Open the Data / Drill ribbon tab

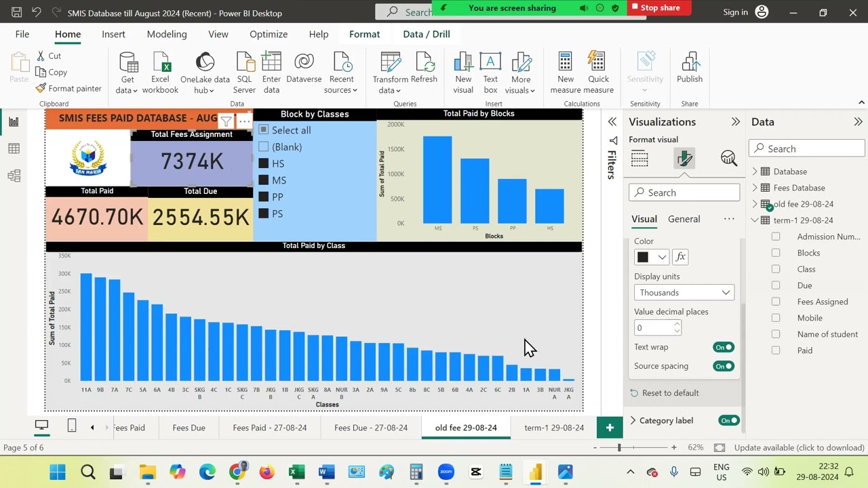point(427,34)
